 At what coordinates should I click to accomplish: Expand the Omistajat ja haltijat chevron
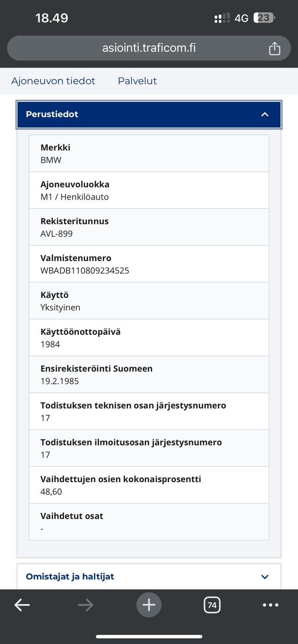click(x=265, y=577)
